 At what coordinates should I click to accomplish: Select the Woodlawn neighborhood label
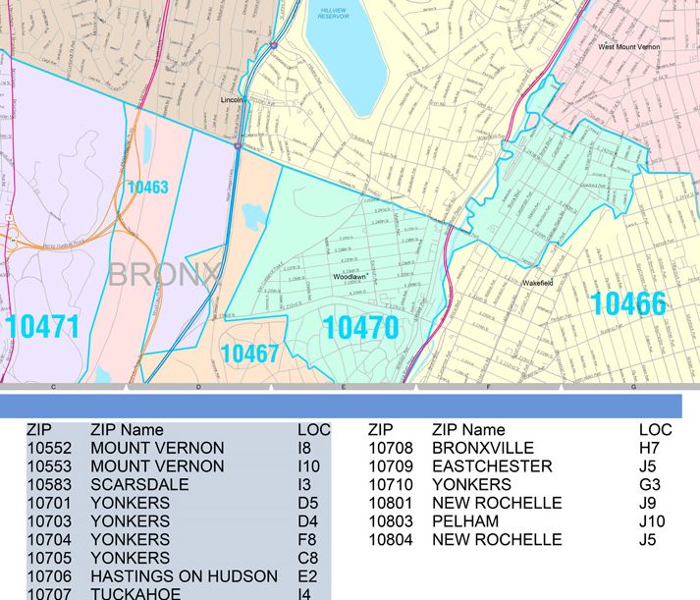(349, 278)
